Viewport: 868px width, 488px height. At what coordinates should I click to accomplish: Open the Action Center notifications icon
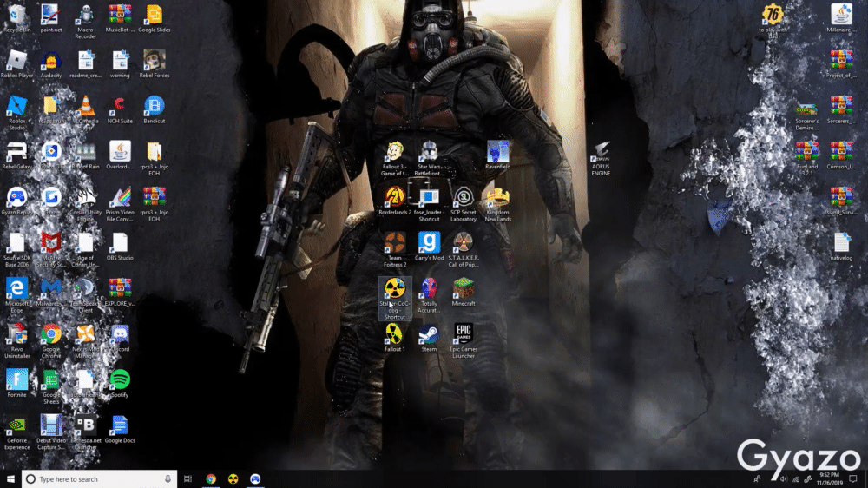click(853, 479)
